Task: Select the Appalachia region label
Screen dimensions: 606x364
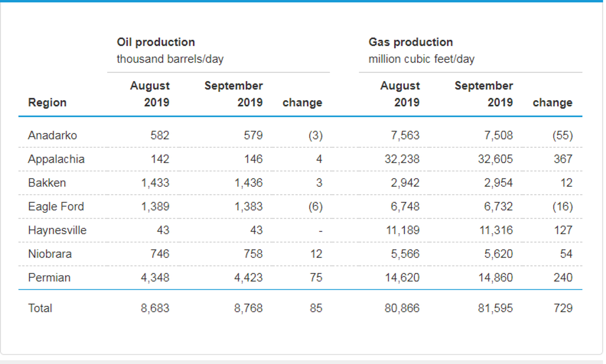Action: 56,159
